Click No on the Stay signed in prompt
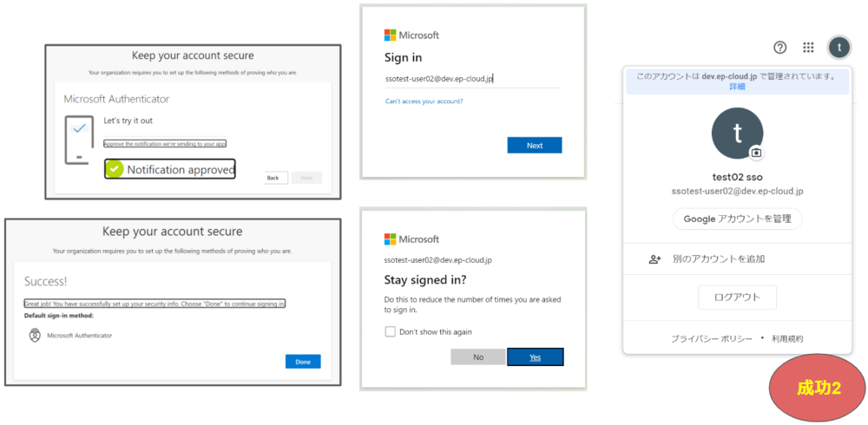 pyautogui.click(x=477, y=356)
